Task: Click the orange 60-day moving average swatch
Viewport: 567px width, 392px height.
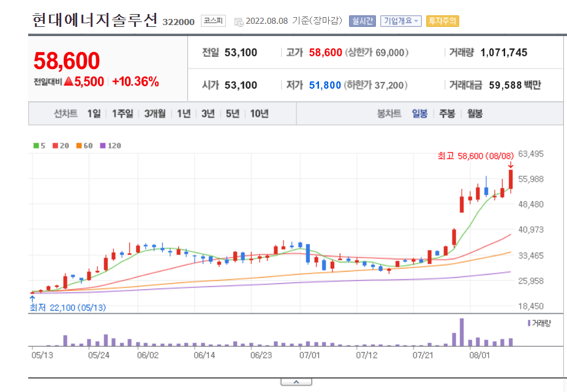Action: pyautogui.click(x=79, y=146)
